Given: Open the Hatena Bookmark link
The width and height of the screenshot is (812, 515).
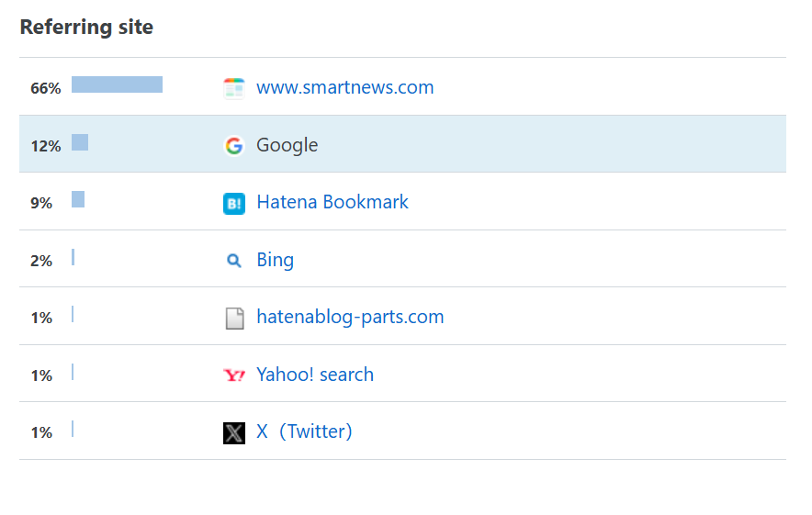Looking at the screenshot, I should pos(333,202).
